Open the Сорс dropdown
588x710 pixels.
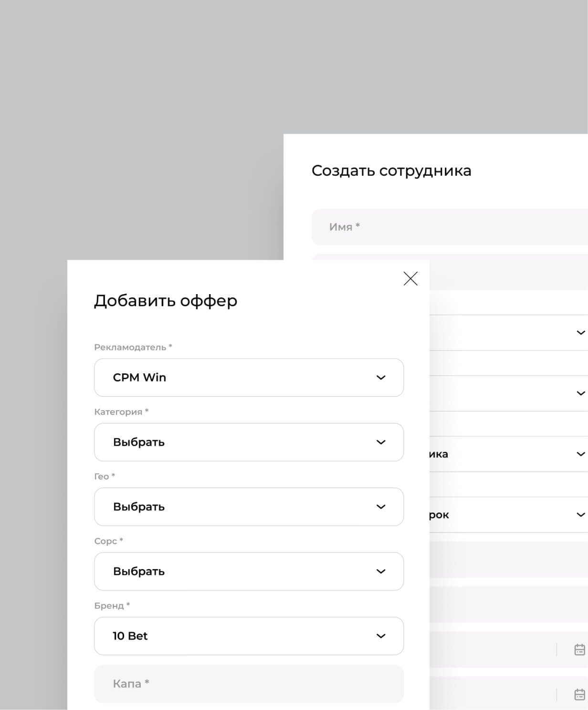[x=249, y=572]
